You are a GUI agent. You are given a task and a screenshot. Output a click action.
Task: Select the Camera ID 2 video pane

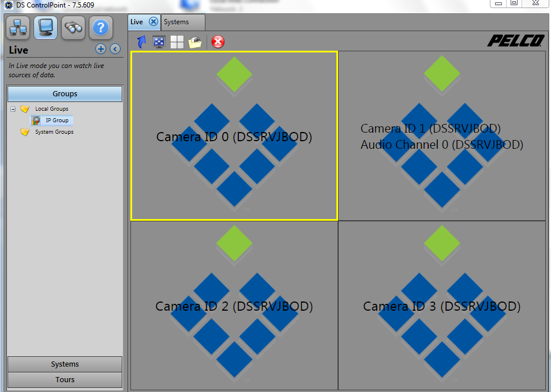(x=234, y=305)
